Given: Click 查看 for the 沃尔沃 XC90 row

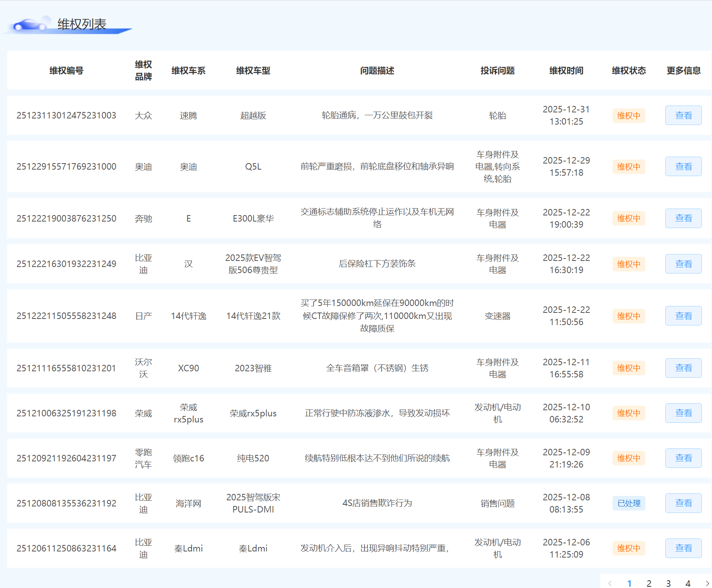Looking at the screenshot, I should pyautogui.click(x=683, y=368).
